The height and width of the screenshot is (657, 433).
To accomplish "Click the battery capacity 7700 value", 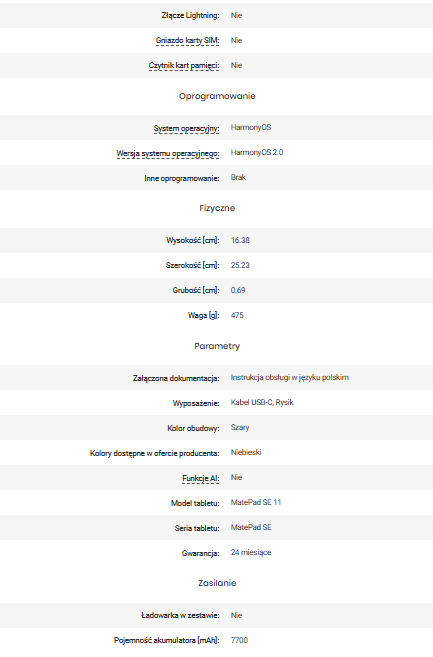I will tap(239, 640).
